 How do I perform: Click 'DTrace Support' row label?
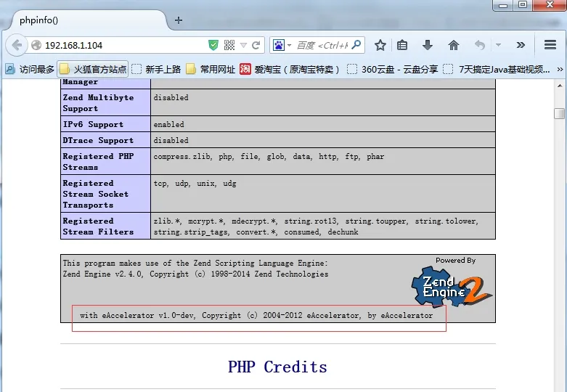pos(98,140)
